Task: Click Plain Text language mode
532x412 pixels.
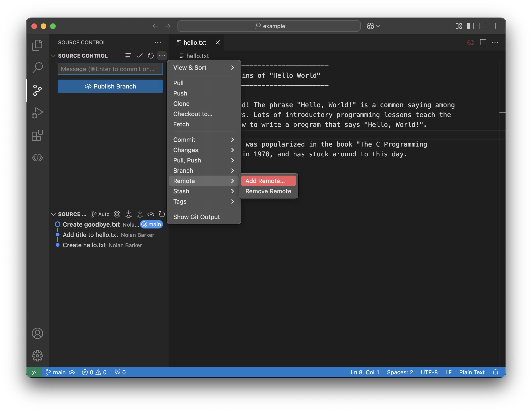Action: coord(472,372)
